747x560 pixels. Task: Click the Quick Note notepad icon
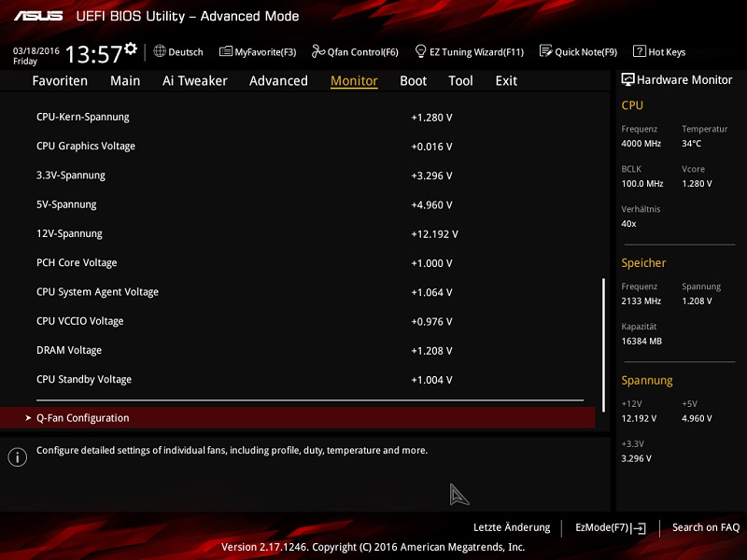click(x=545, y=51)
